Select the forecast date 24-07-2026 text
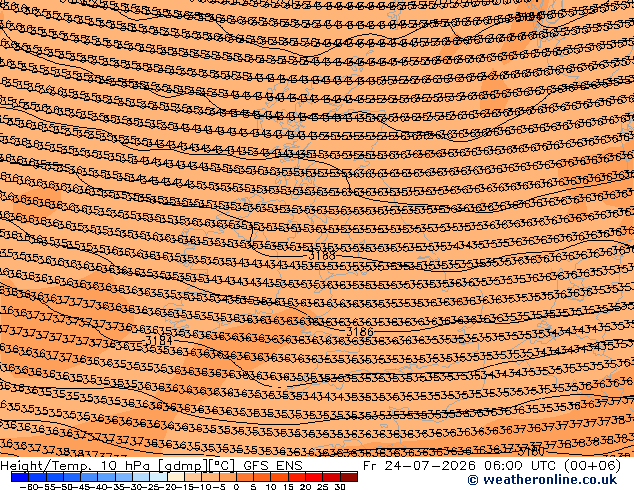The width and height of the screenshot is (634, 490). (430, 466)
